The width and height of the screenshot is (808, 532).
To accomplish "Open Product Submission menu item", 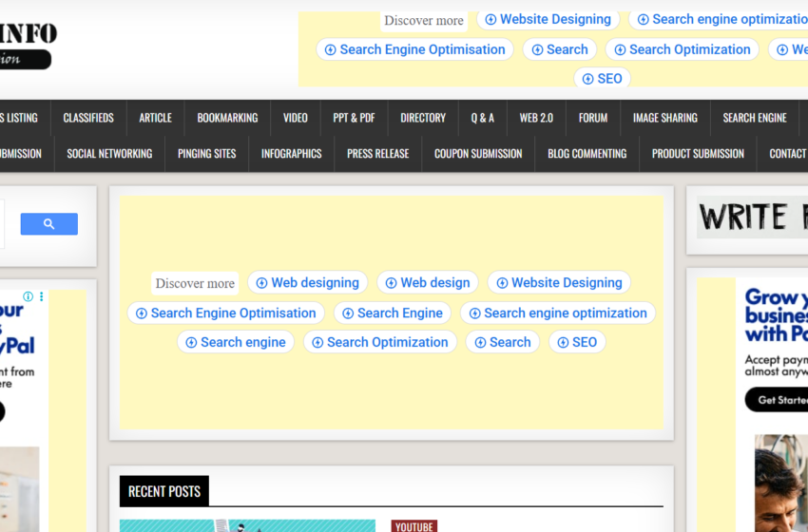I will pyautogui.click(x=698, y=154).
